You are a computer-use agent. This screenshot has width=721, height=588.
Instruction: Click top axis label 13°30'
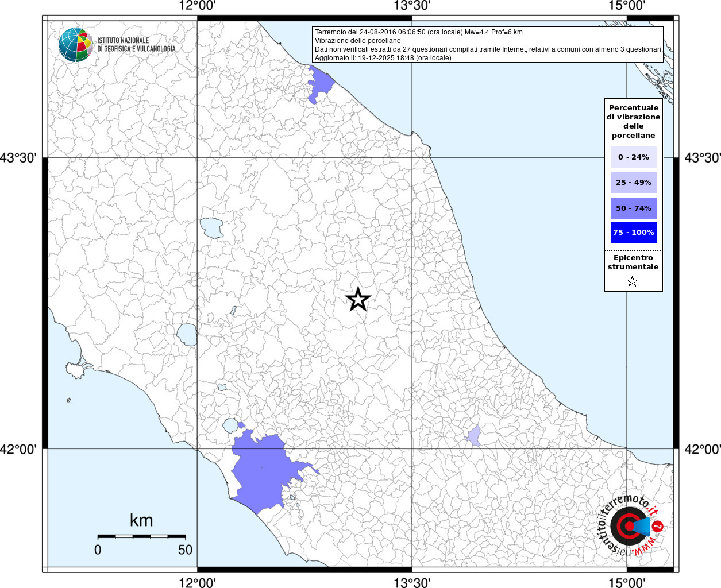click(x=411, y=6)
